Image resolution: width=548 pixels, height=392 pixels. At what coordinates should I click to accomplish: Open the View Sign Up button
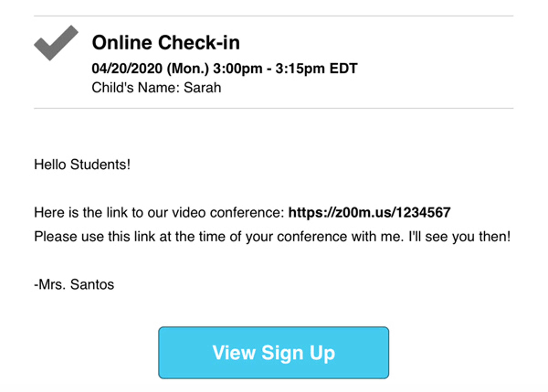click(x=274, y=353)
